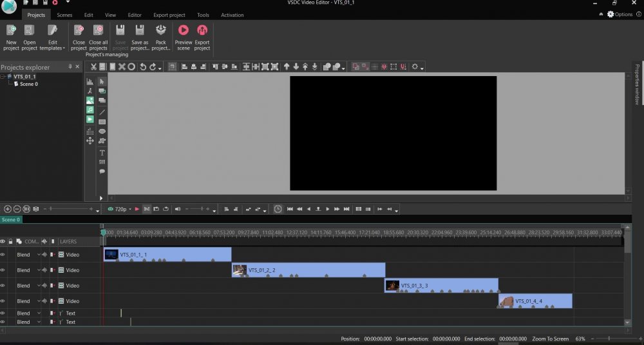The image size is (644, 345).
Task: Click the Undo arrow icon
Action: click(x=143, y=66)
